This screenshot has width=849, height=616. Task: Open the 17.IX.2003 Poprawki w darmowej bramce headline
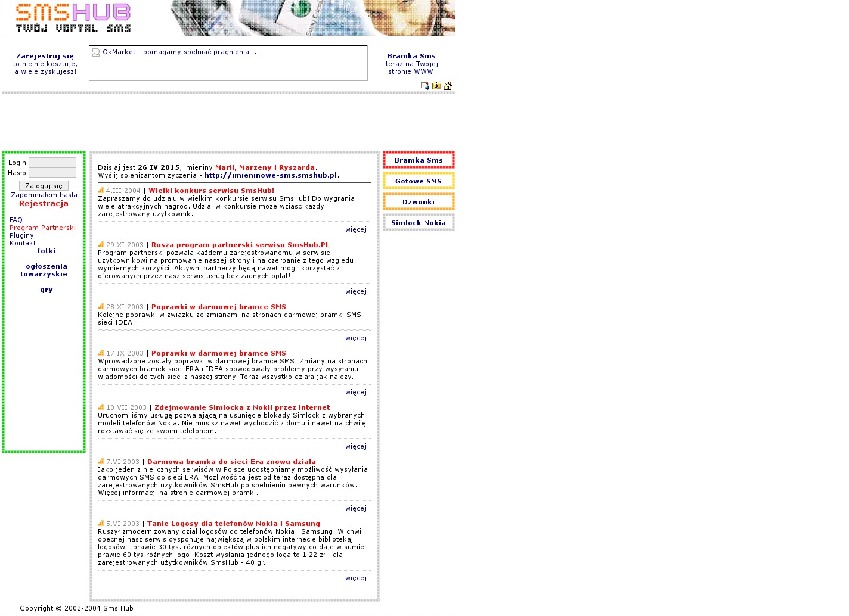pyautogui.click(x=219, y=353)
